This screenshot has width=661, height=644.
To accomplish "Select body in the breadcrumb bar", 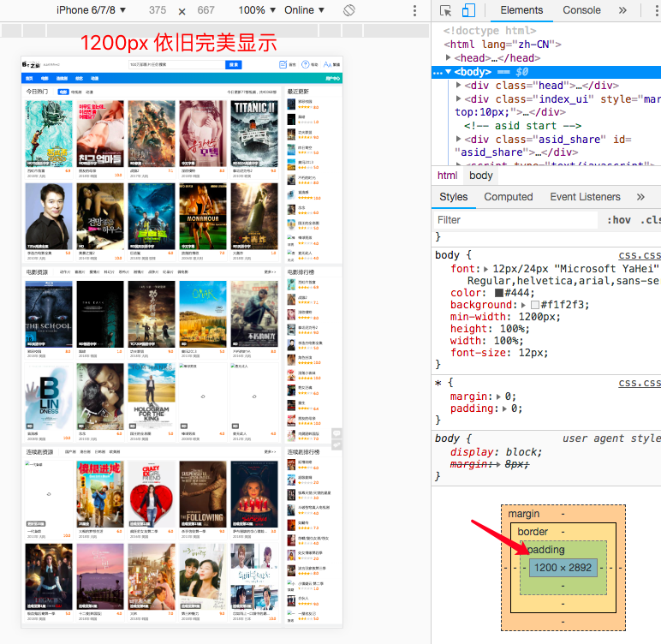I will [x=480, y=176].
